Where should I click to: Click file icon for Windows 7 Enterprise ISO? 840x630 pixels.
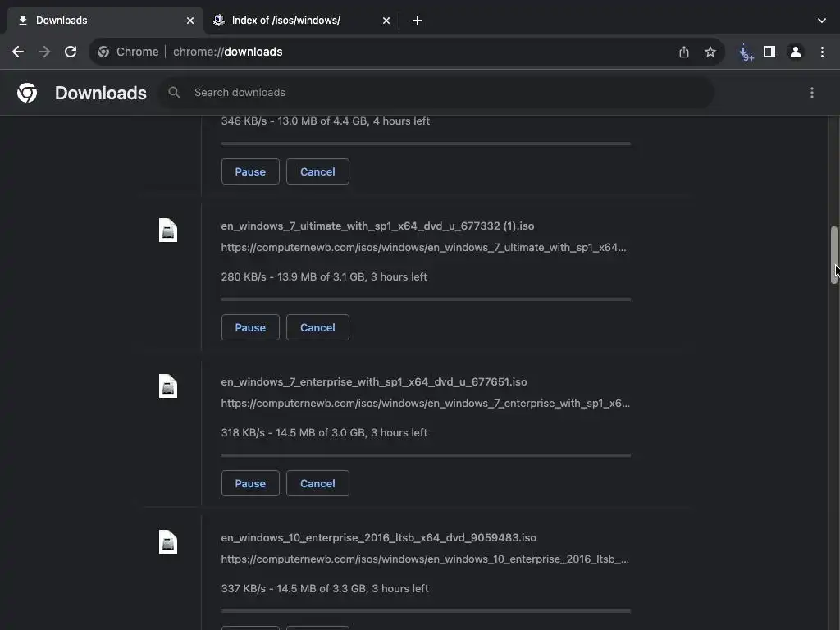pos(168,386)
